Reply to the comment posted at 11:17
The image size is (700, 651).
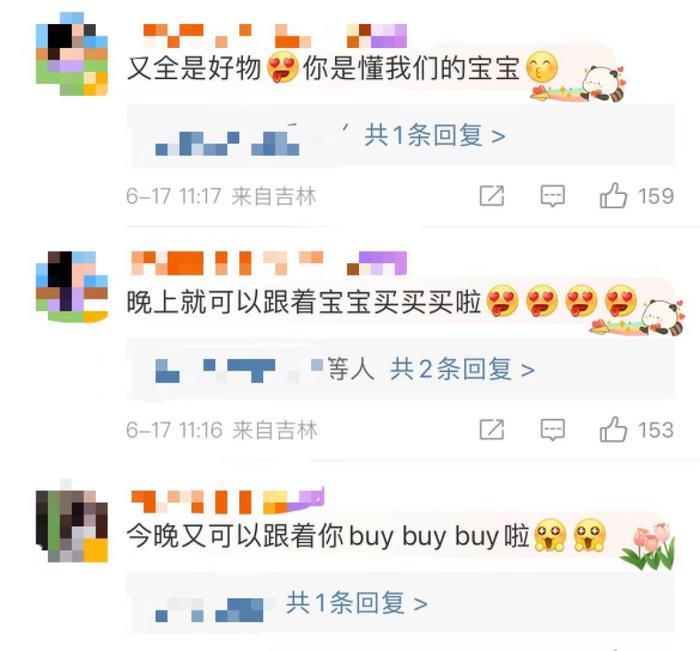coord(553,196)
